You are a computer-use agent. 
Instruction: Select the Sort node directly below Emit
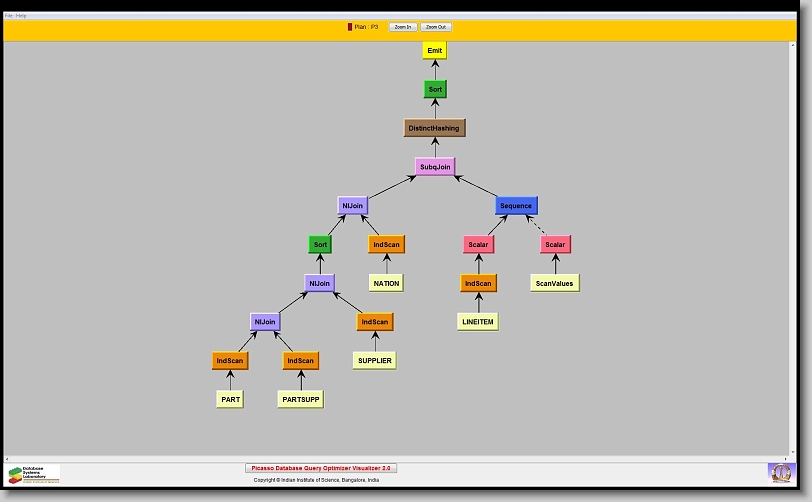(x=435, y=89)
